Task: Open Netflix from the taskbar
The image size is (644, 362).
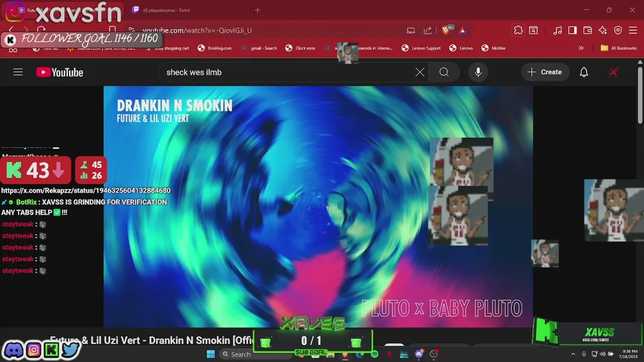Action: pos(389,354)
